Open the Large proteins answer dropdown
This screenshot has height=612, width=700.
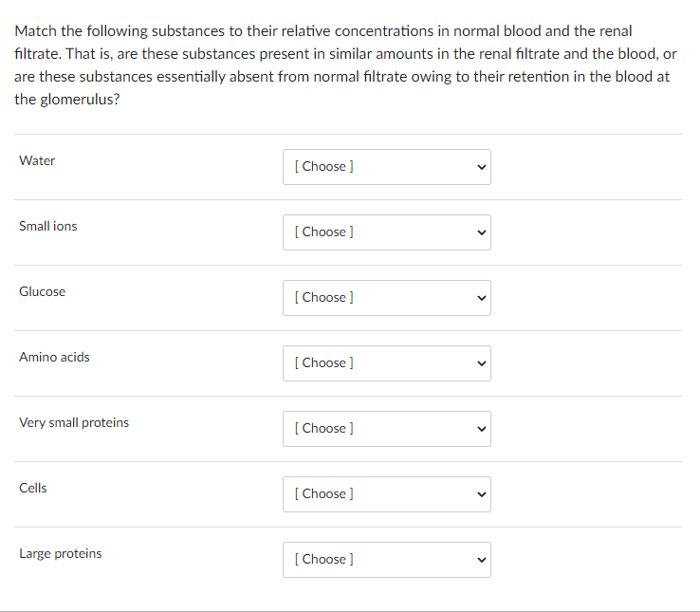pyautogui.click(x=386, y=559)
